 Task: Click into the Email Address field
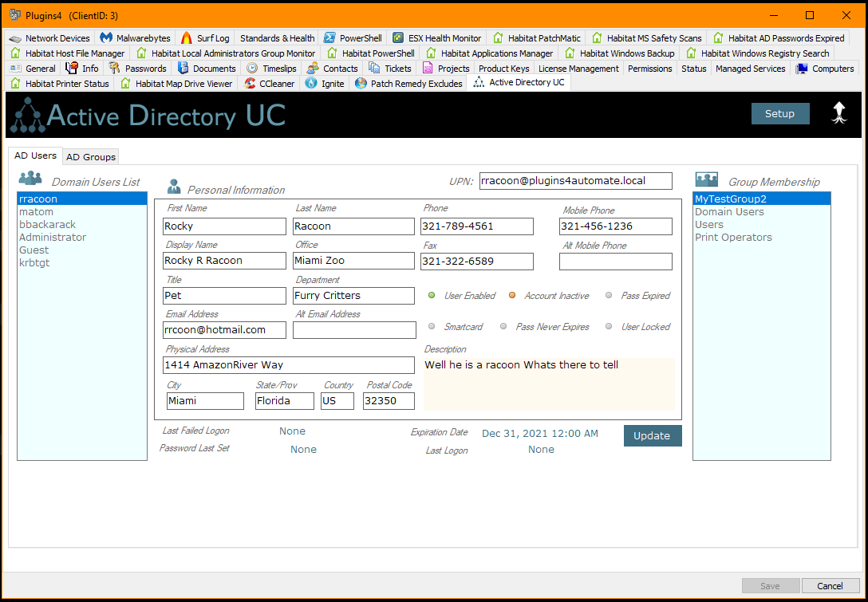(224, 329)
